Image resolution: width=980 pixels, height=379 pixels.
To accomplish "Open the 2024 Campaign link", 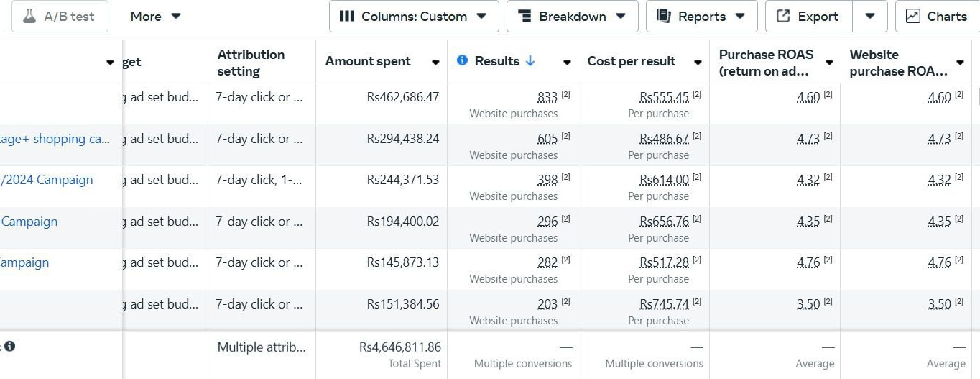I will pos(47,180).
